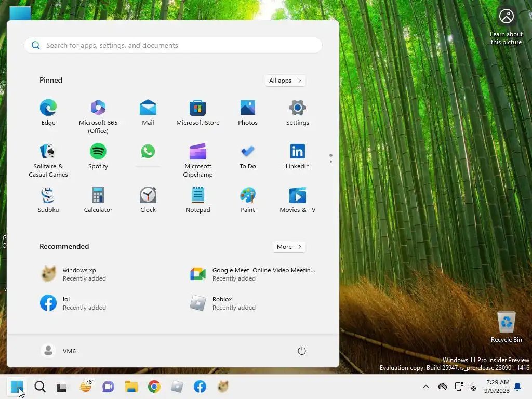Launch the Sudoku game

(x=48, y=200)
